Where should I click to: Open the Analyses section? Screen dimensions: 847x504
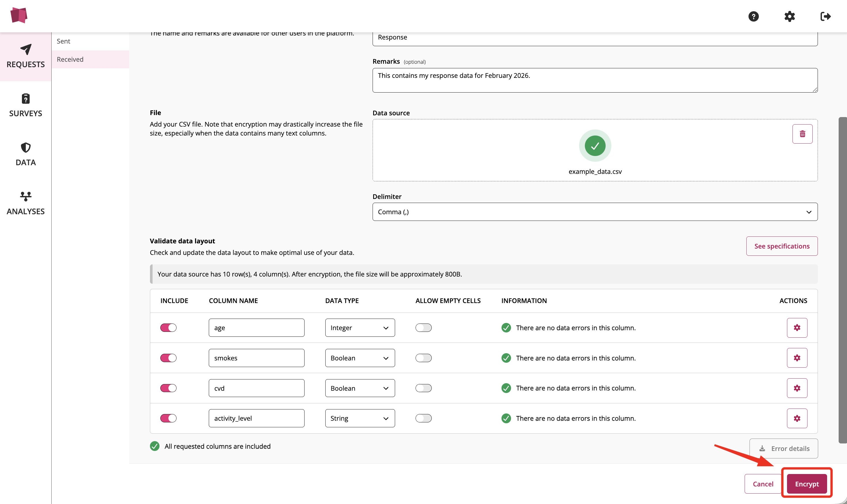tap(25, 203)
